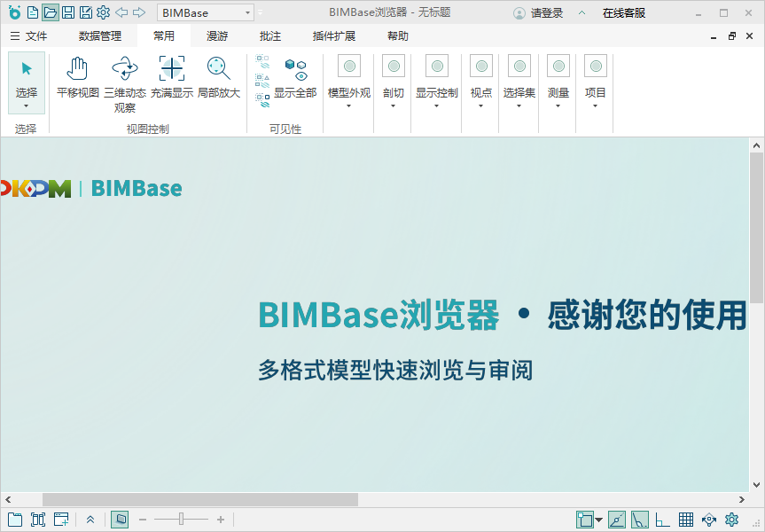Select the 局部放大 zoom window tool
The height and width of the screenshot is (532, 765).
(x=219, y=78)
